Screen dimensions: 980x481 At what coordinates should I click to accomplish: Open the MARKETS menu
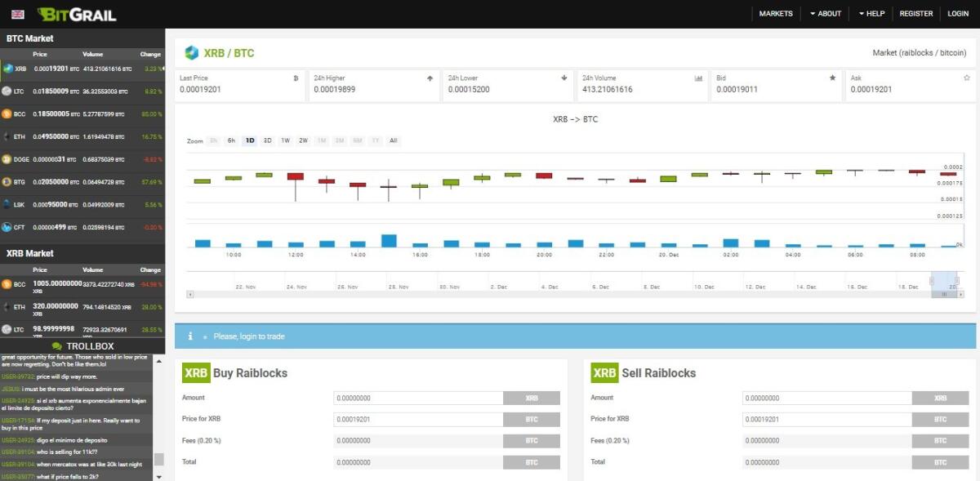[x=775, y=13]
